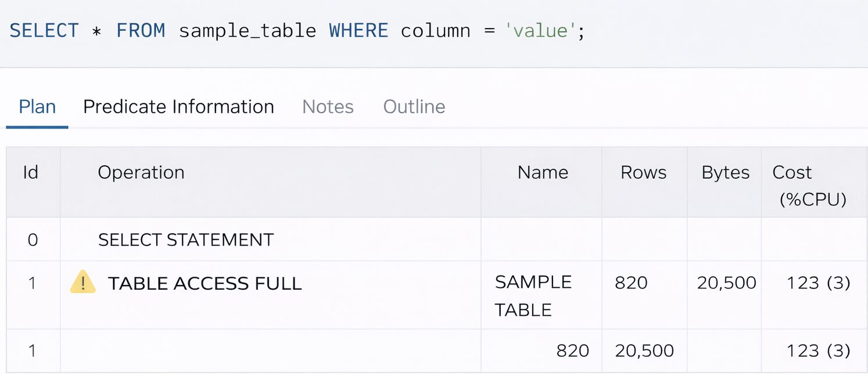Click the 820 value in the bottom row

click(572, 351)
